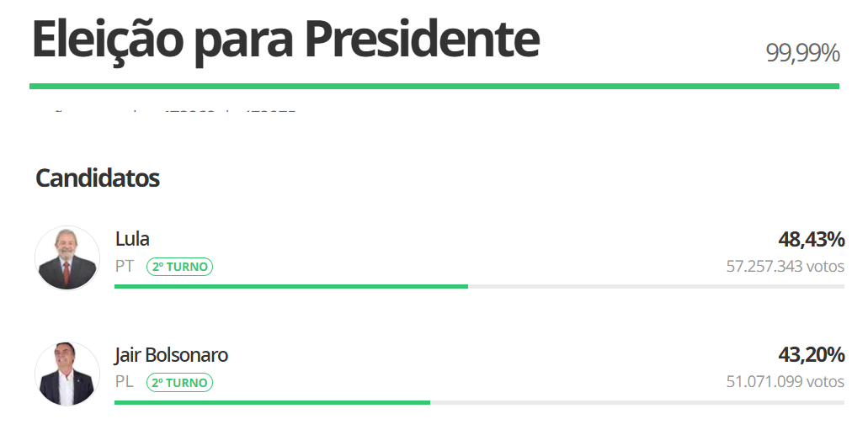The height and width of the screenshot is (435, 868).
Task: Click the Eleição para Presidente heading
Action: point(285,40)
